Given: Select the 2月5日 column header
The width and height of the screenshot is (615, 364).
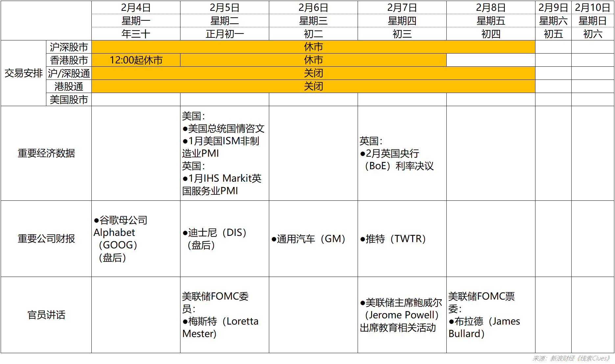Looking at the screenshot, I should click(x=225, y=7).
